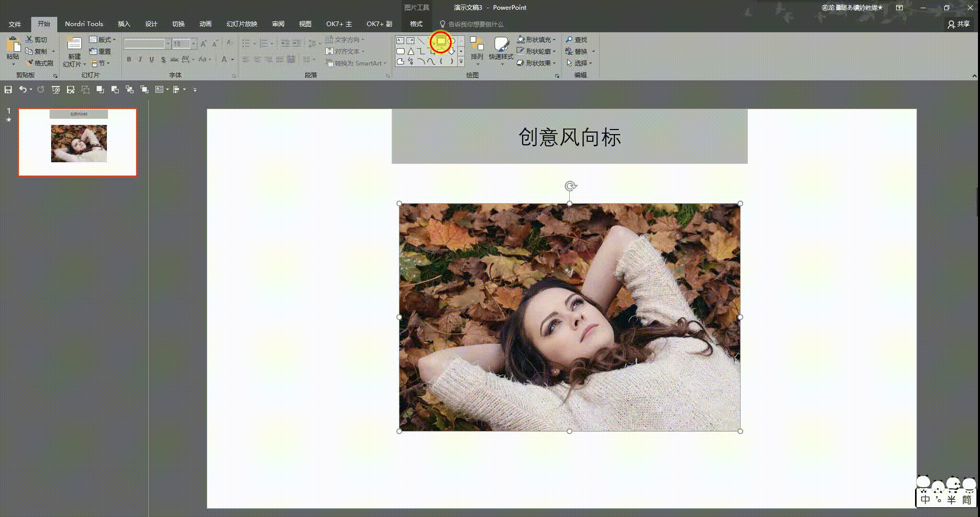Switch to the Insert (插入) tab
This screenshot has width=980, height=517.
[124, 24]
